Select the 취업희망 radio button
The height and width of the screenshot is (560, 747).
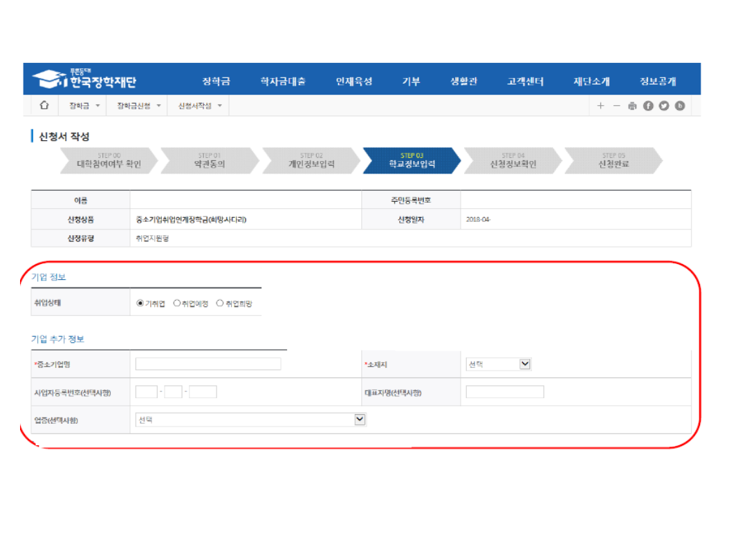click(220, 303)
